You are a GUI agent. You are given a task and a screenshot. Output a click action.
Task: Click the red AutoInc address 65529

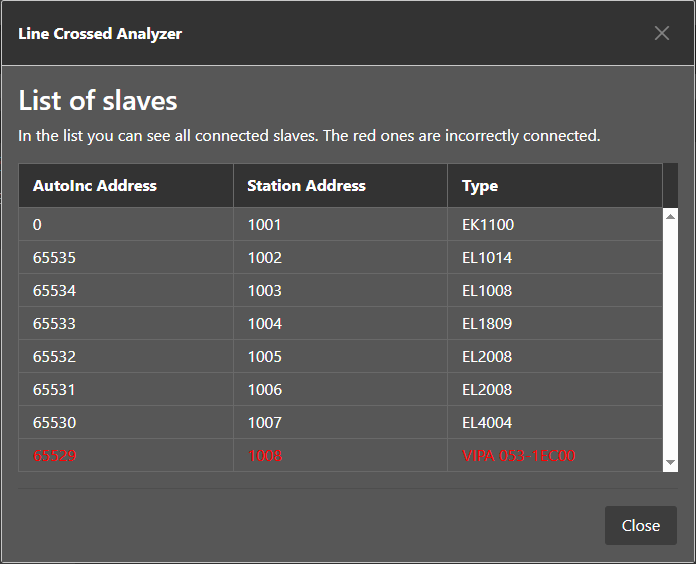point(54,456)
